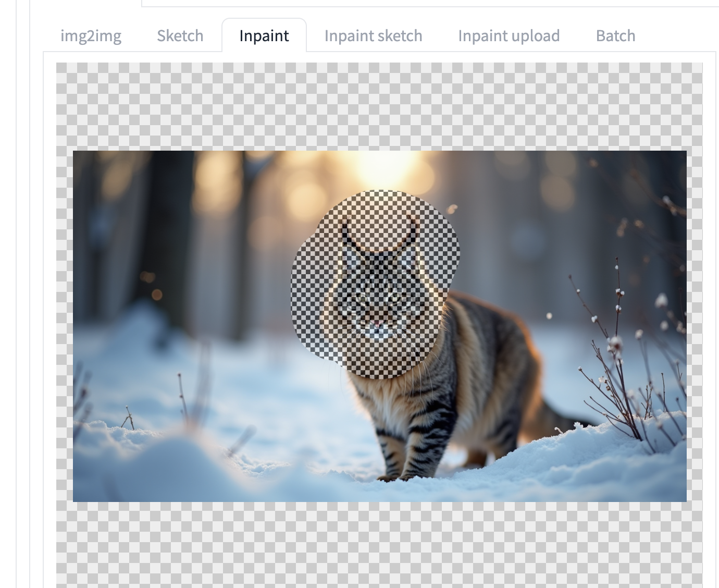Switch to the img2img tab
Screen dimensions: 719x588
[91, 35]
